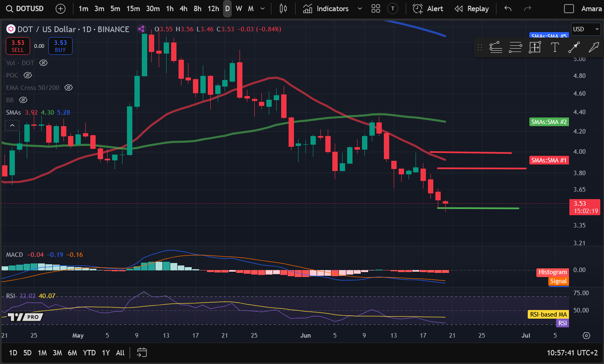Click the blue 3.53 BUY button
604x364 pixels.
click(60, 46)
